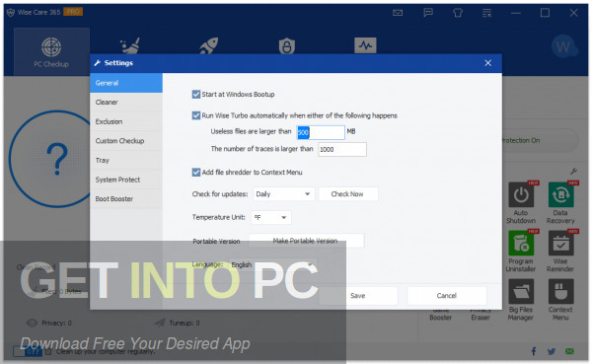Select Exclusion settings category

[x=126, y=121]
